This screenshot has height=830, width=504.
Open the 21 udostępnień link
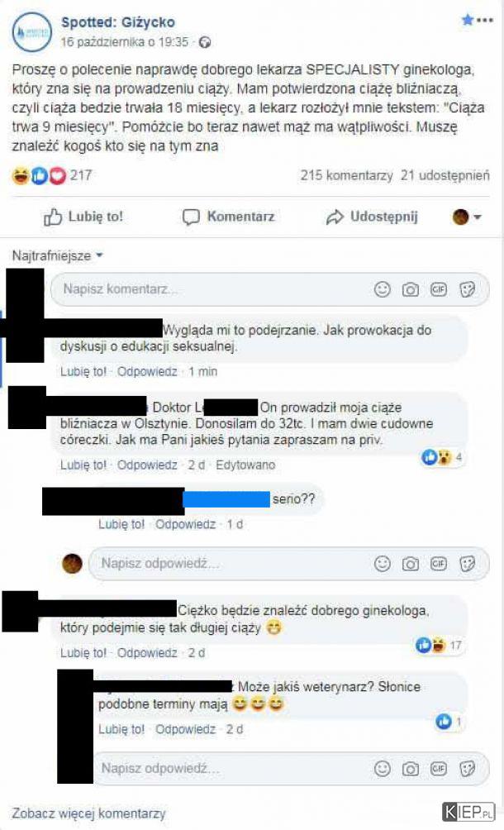pos(445,175)
